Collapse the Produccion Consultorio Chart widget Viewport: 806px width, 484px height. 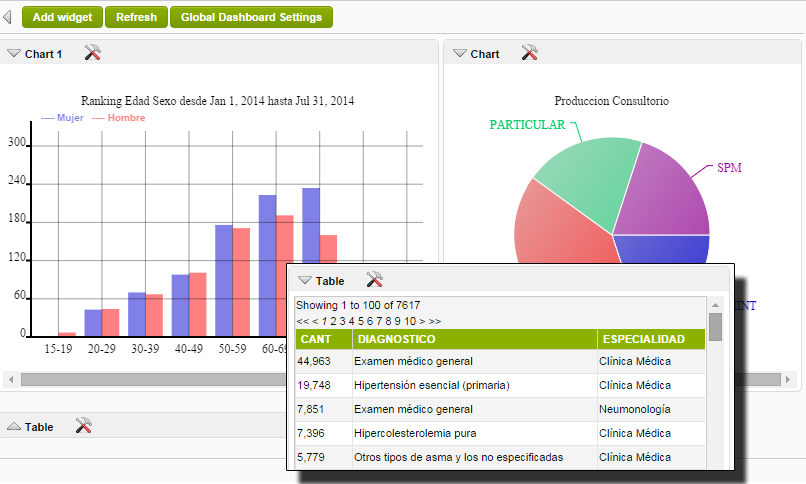460,54
